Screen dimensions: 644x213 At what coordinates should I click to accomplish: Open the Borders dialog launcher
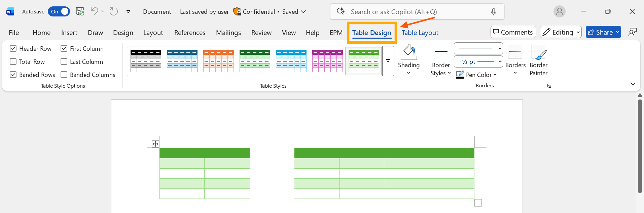549,86
